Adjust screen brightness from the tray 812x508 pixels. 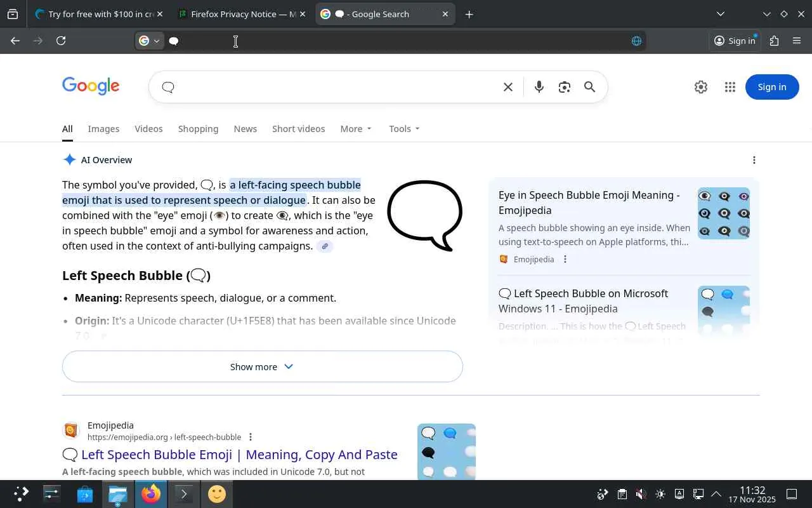click(660, 494)
